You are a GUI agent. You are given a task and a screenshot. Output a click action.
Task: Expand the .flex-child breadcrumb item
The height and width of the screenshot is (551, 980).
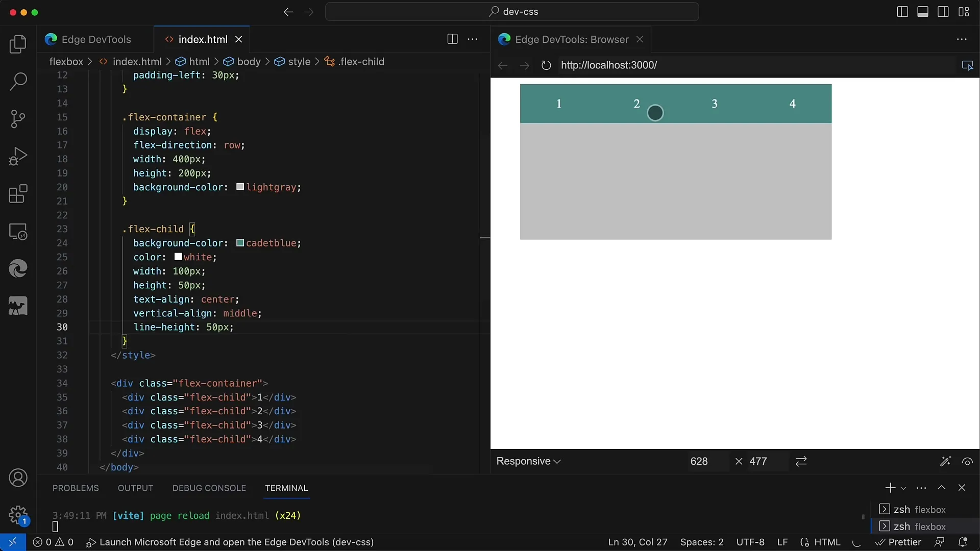click(354, 62)
